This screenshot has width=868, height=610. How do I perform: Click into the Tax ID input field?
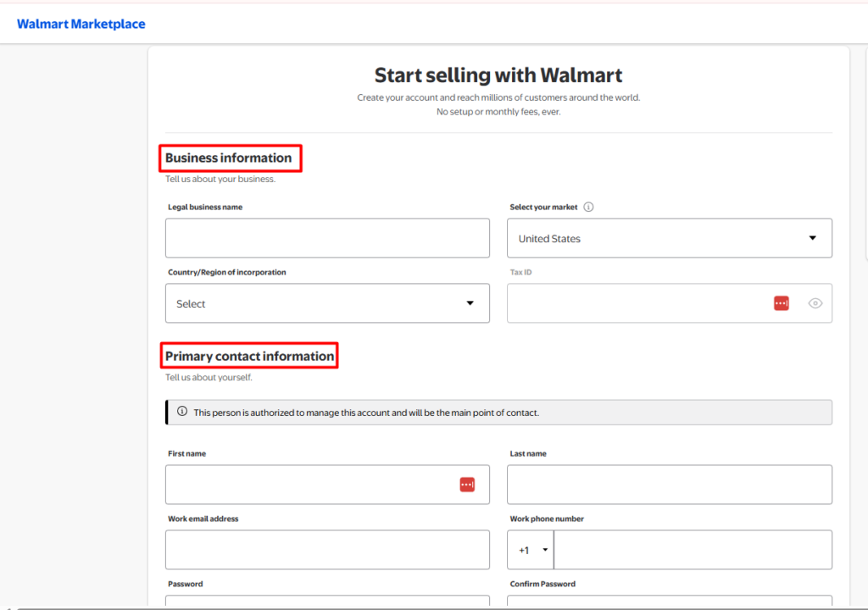click(x=637, y=303)
